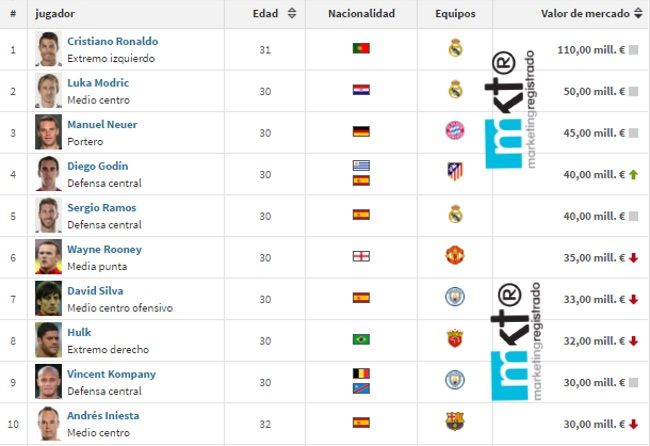This screenshot has height=446, width=650.
Task: Click the England flag in Rooney's row
Action: (x=361, y=255)
